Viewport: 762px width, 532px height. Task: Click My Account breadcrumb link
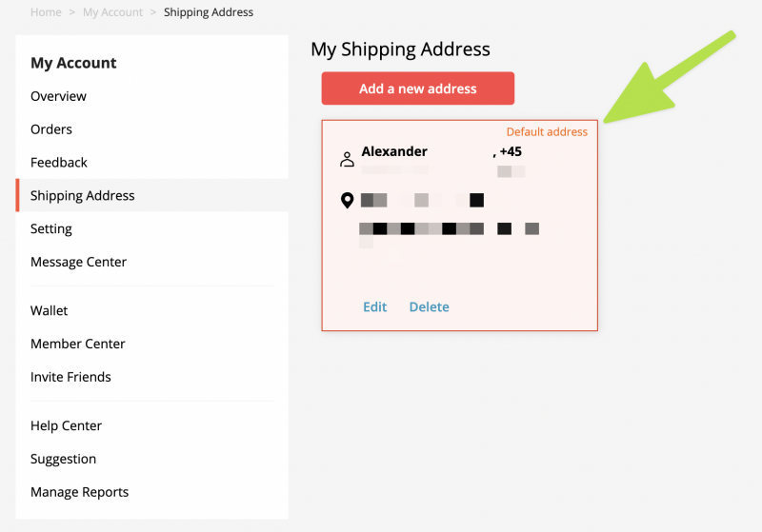point(112,12)
